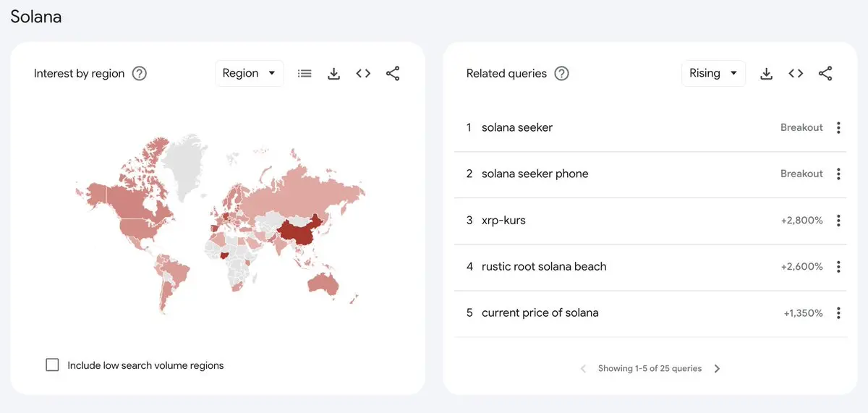
Task: Go to previous page of related queries
Action: [x=584, y=368]
